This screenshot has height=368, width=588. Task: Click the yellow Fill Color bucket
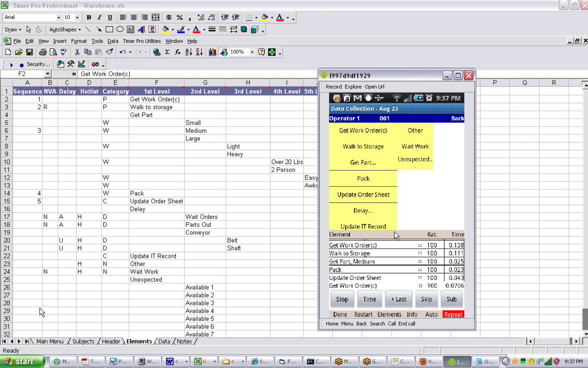[x=265, y=18]
